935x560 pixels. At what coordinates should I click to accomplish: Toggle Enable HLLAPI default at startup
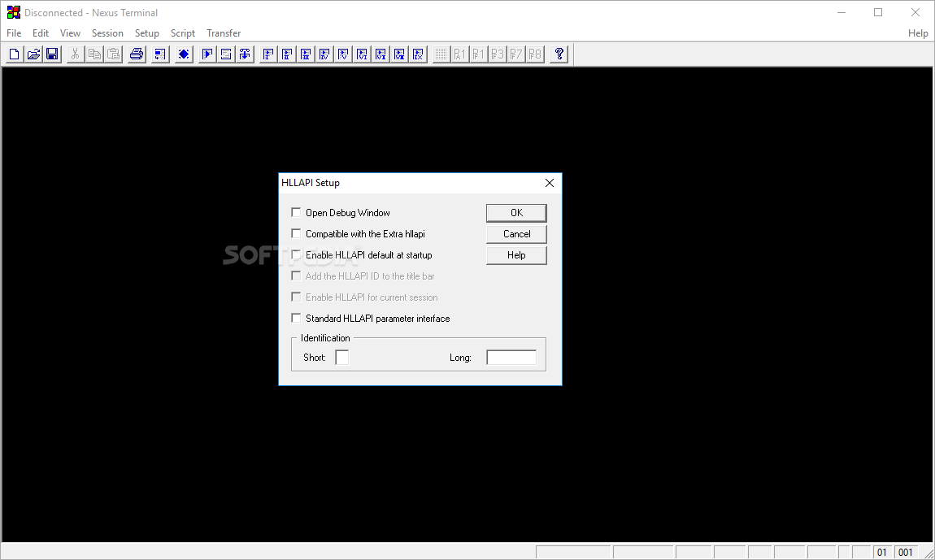point(296,254)
